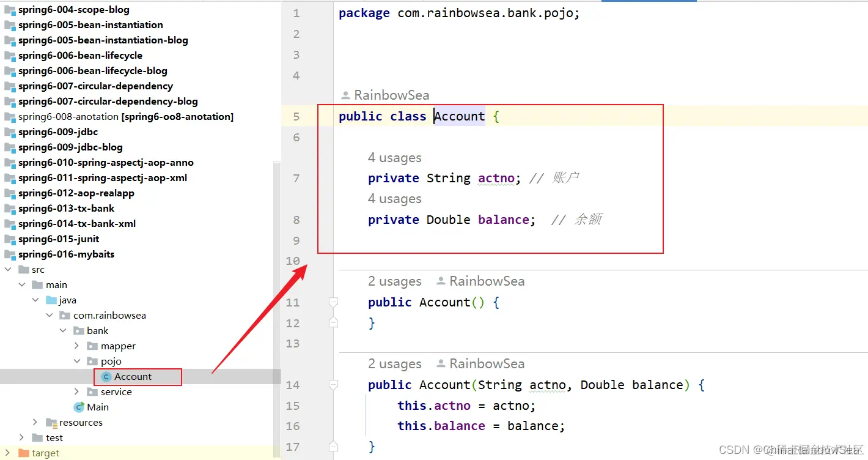
Task: Select the test folder icon
Action: point(37,438)
